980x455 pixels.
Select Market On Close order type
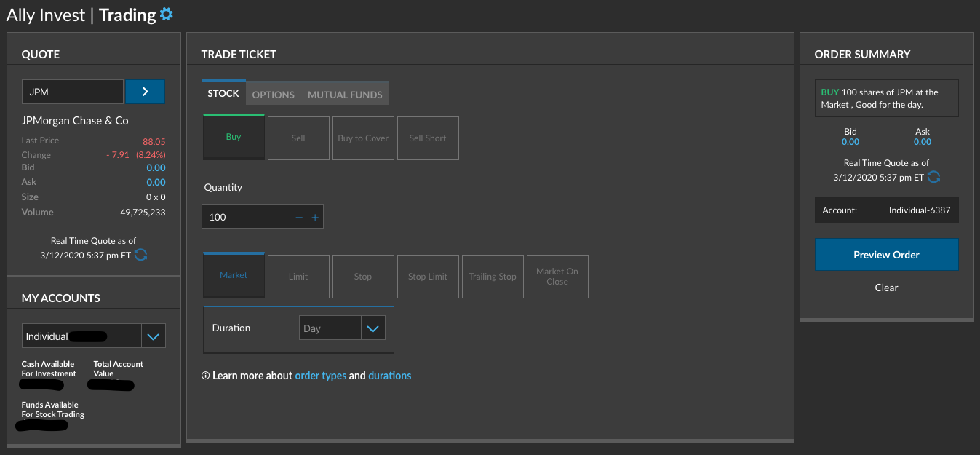tap(557, 277)
